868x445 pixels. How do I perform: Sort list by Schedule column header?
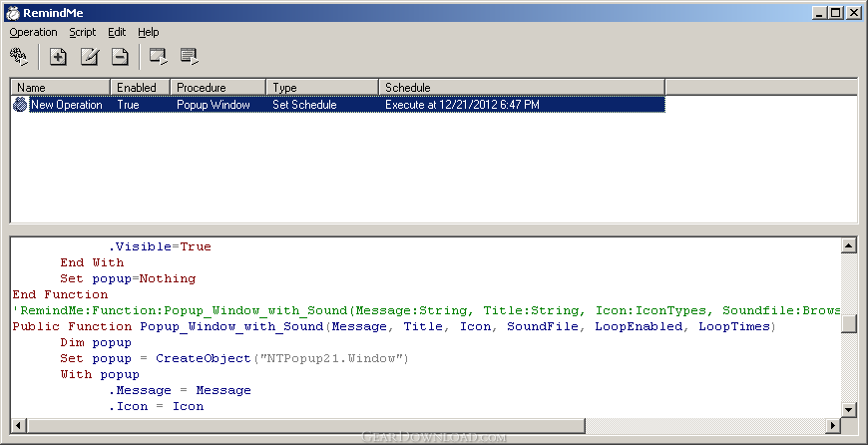pyautogui.click(x=522, y=88)
